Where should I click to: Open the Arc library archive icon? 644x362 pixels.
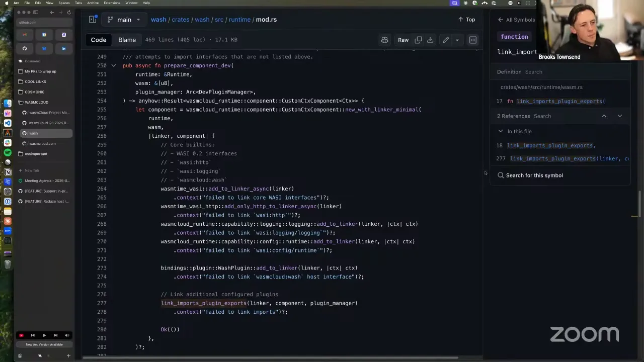(x=20, y=356)
